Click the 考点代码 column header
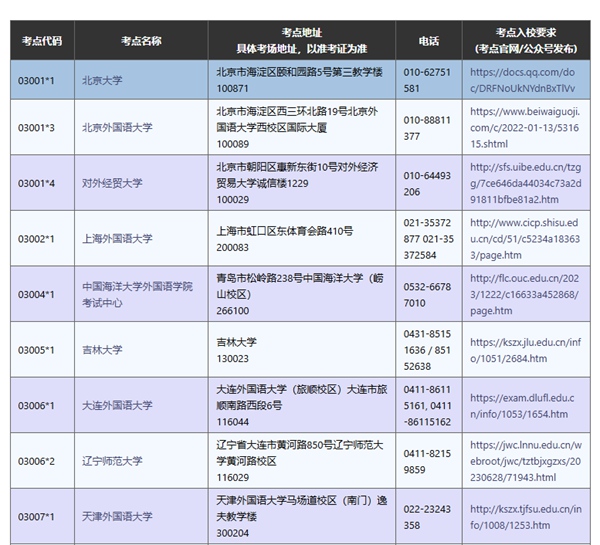 click(42, 40)
